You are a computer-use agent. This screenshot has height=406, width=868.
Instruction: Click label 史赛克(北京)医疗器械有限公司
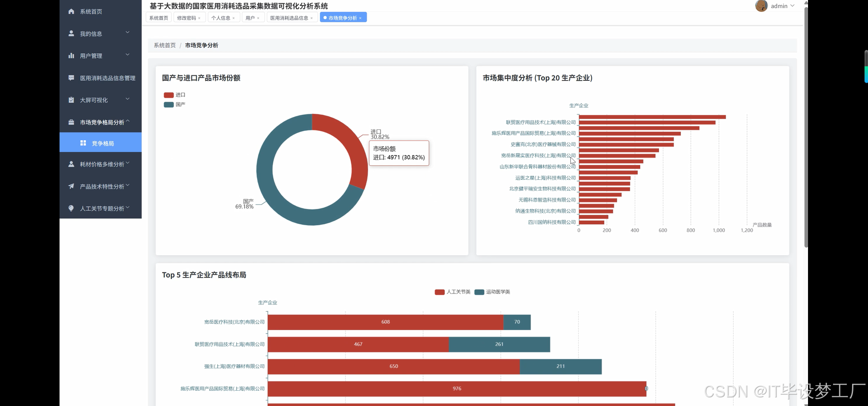tap(543, 144)
